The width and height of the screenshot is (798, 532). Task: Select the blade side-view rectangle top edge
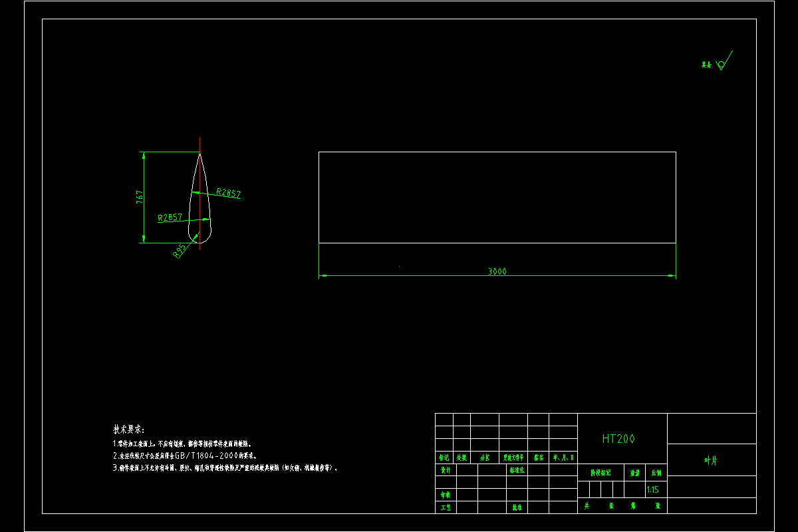[497, 152]
